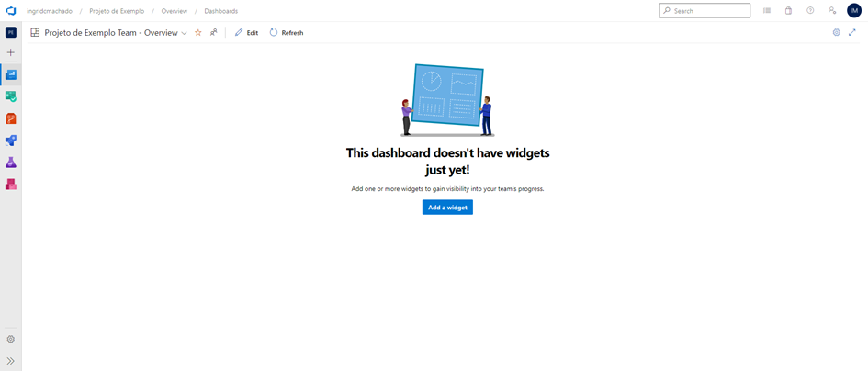Image resolution: width=868 pixels, height=371 pixels.
Task: Enter full screen mode for the dashboard
Action: tap(851, 33)
